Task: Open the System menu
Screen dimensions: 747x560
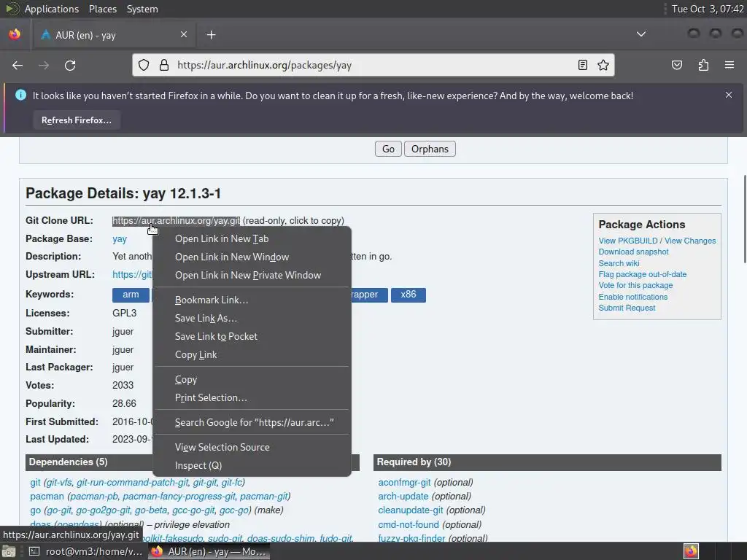Action: [x=142, y=9]
